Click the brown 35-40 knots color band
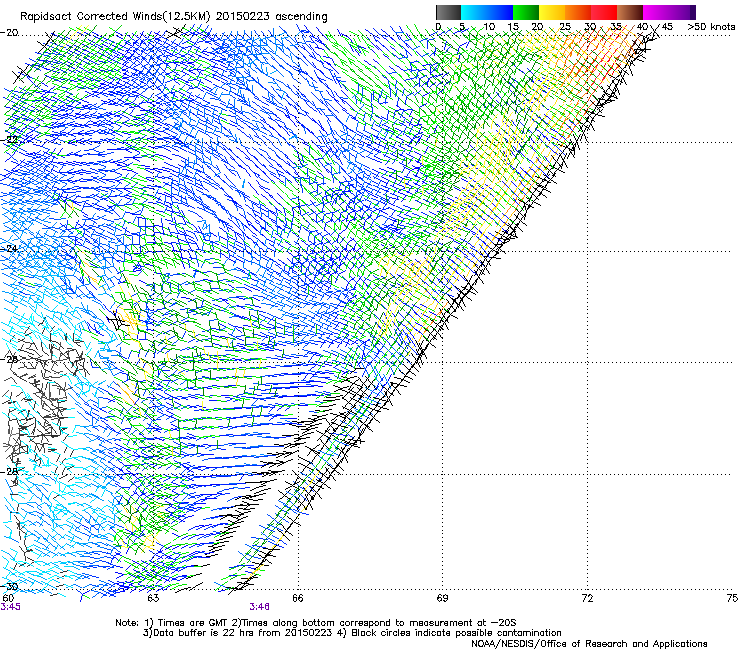The image size is (740, 650). (630, 12)
